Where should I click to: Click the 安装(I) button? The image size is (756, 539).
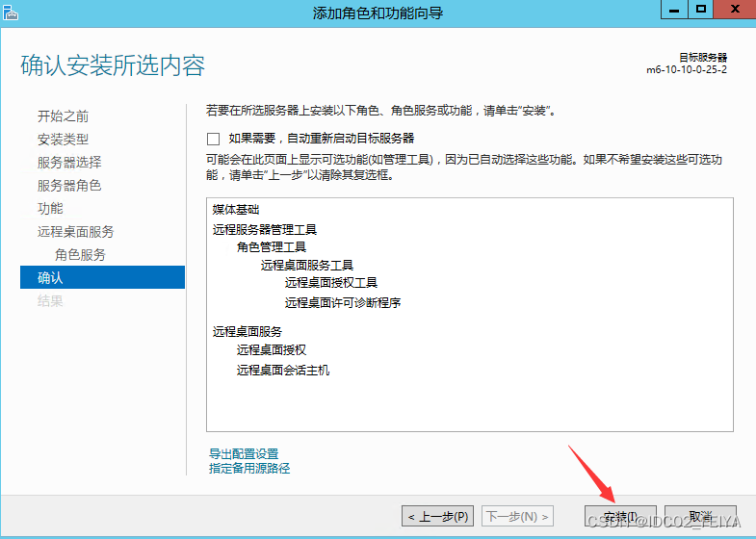[620, 516]
